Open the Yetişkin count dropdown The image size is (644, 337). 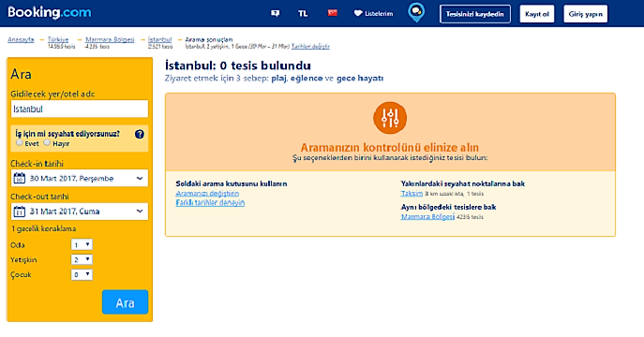pos(82,259)
